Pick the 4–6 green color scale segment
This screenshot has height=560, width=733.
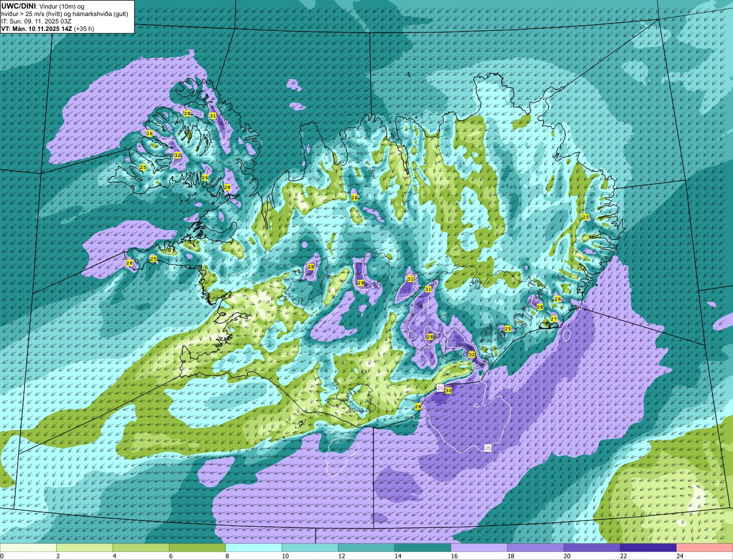(141, 547)
